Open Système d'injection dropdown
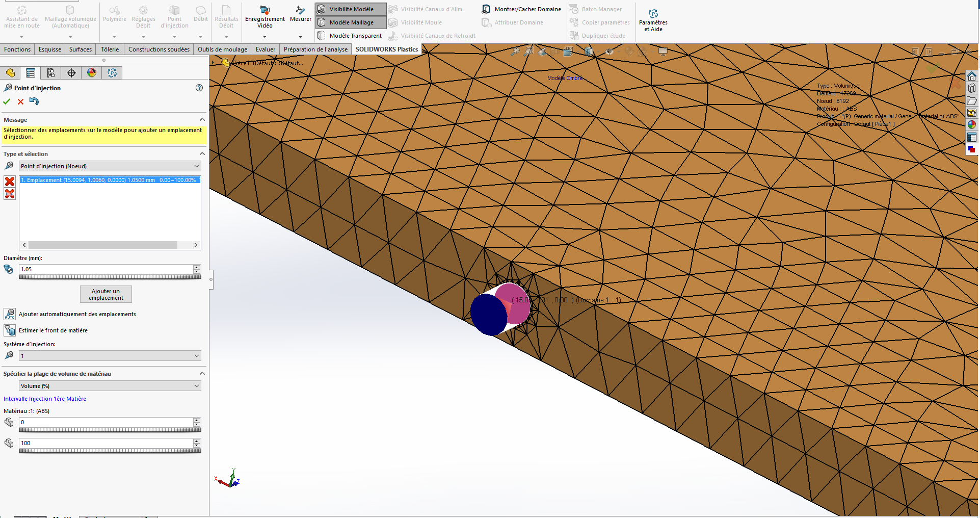Screen dimensions: 980x518 pos(110,356)
